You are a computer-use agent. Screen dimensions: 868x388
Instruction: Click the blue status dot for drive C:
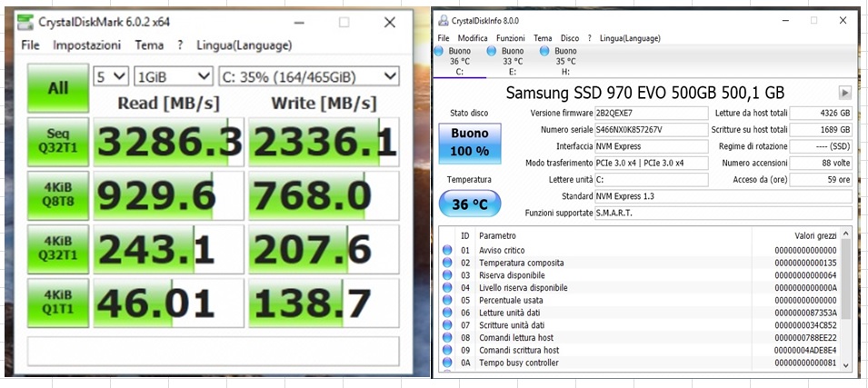pos(439,52)
